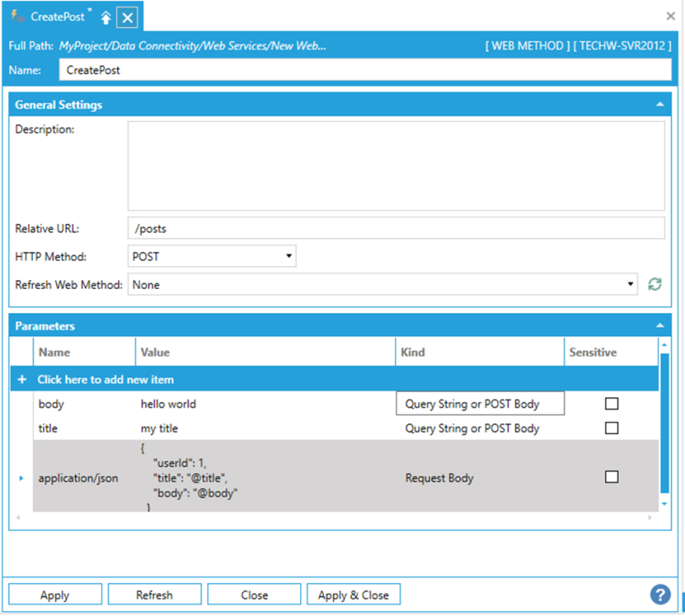Click the green refresh icon beside Refresh Web Method
The height and width of the screenshot is (616, 685).
pyautogui.click(x=654, y=285)
